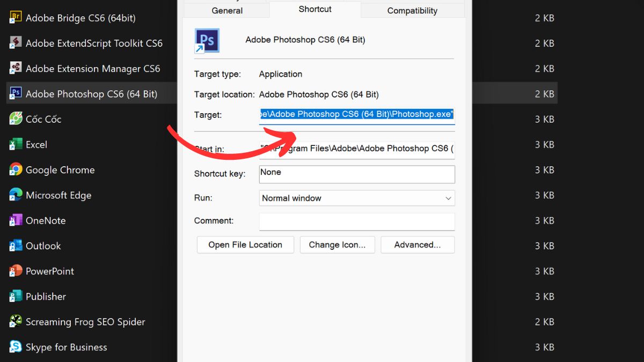644x362 pixels.
Task: Select the Adobe Extension Manager CS6 file name
Action: click(93, 68)
